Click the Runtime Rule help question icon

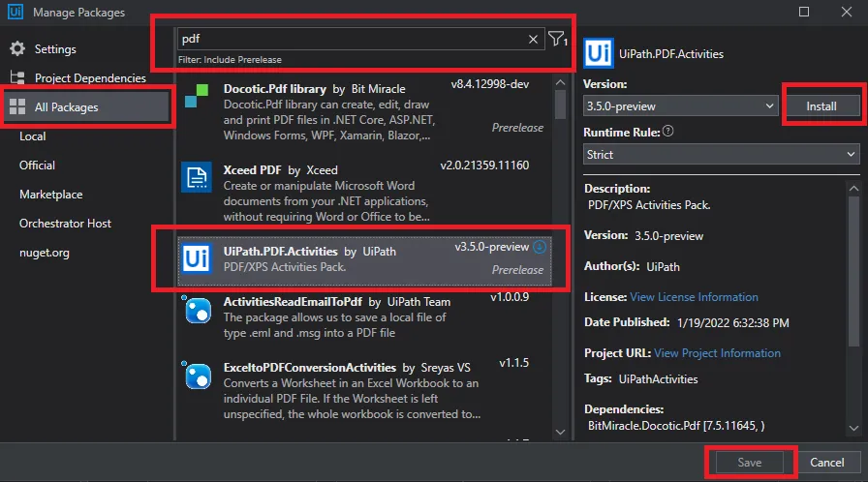tap(668, 132)
